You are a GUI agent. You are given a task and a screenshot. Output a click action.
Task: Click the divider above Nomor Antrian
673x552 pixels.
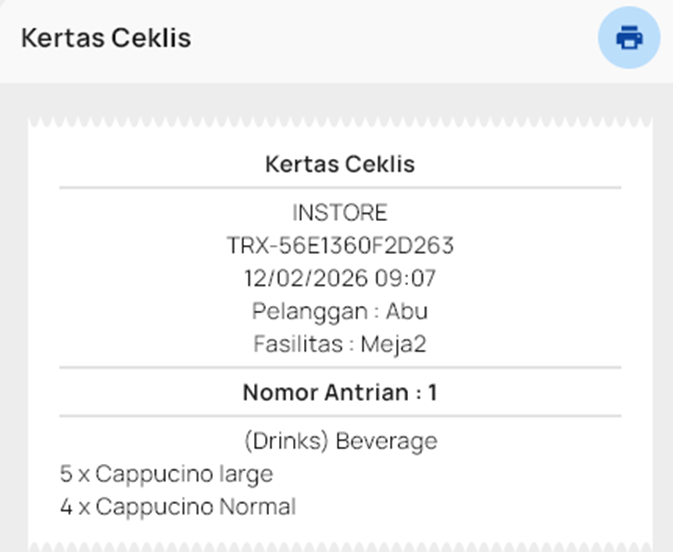point(339,368)
